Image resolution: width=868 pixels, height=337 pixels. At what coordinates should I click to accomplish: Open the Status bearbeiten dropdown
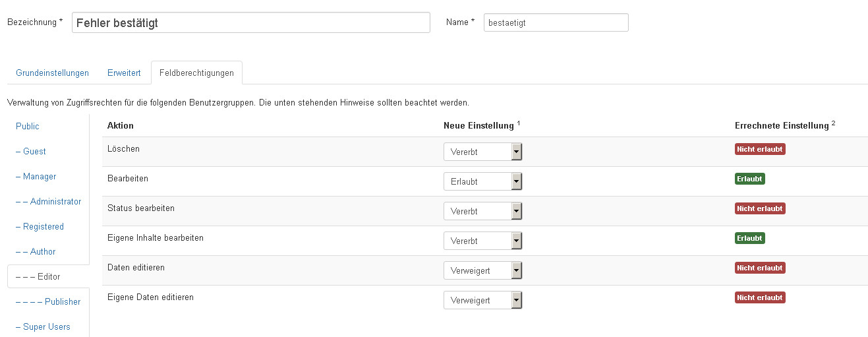click(x=482, y=212)
